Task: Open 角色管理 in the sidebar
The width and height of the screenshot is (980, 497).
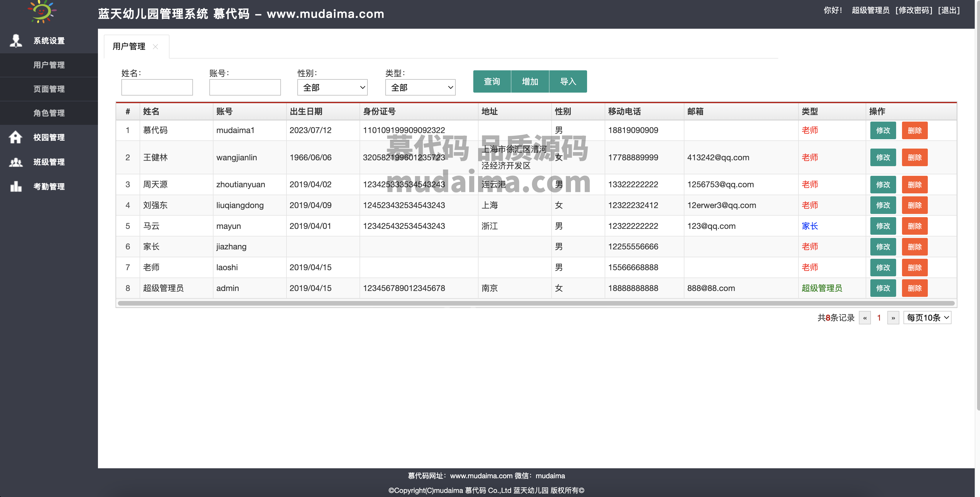Action: [x=49, y=113]
